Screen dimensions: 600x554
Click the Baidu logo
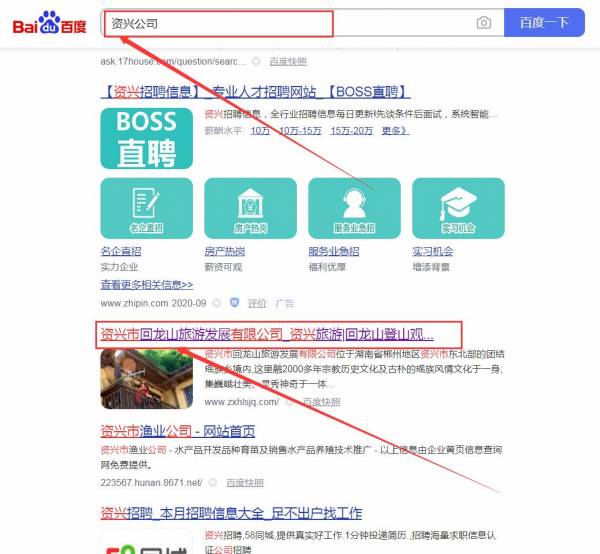click(49, 22)
